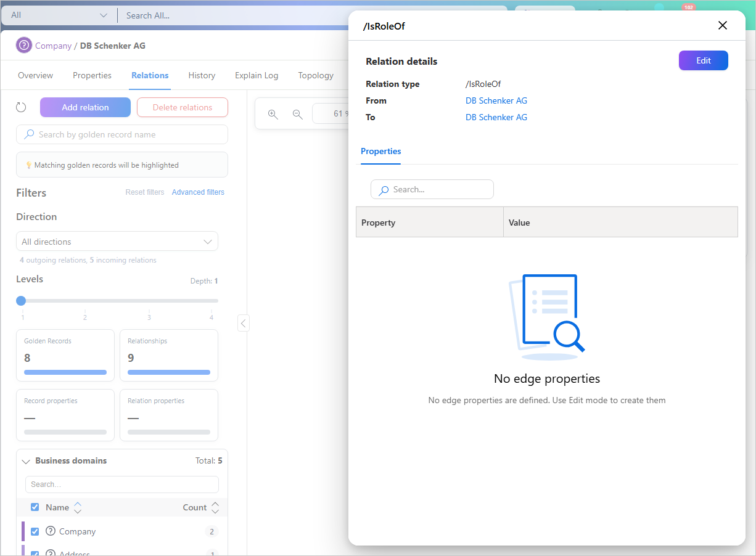Uncheck the Company business domain checkbox
Viewport: 756px width, 556px height.
(x=35, y=531)
